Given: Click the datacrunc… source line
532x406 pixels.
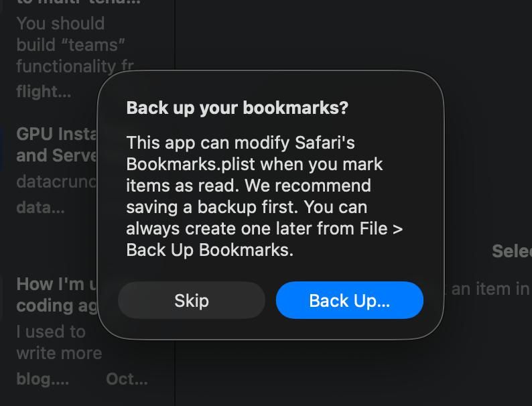Looking at the screenshot, I should click(x=56, y=182).
